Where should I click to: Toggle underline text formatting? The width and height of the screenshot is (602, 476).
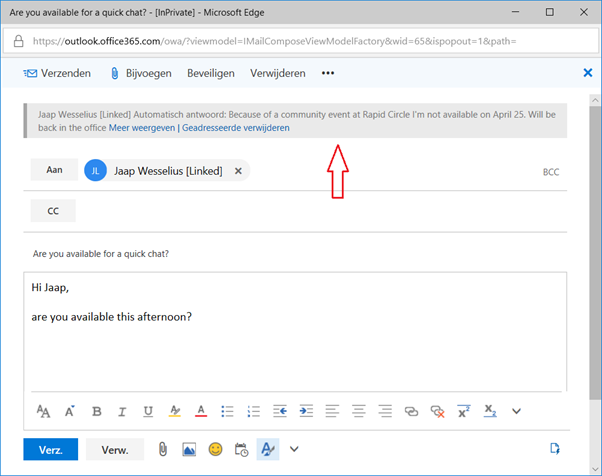coord(148,411)
